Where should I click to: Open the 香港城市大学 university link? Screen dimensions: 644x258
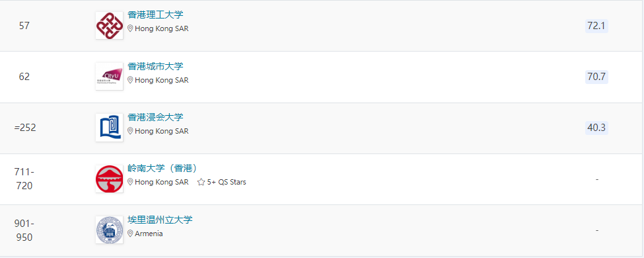point(155,66)
